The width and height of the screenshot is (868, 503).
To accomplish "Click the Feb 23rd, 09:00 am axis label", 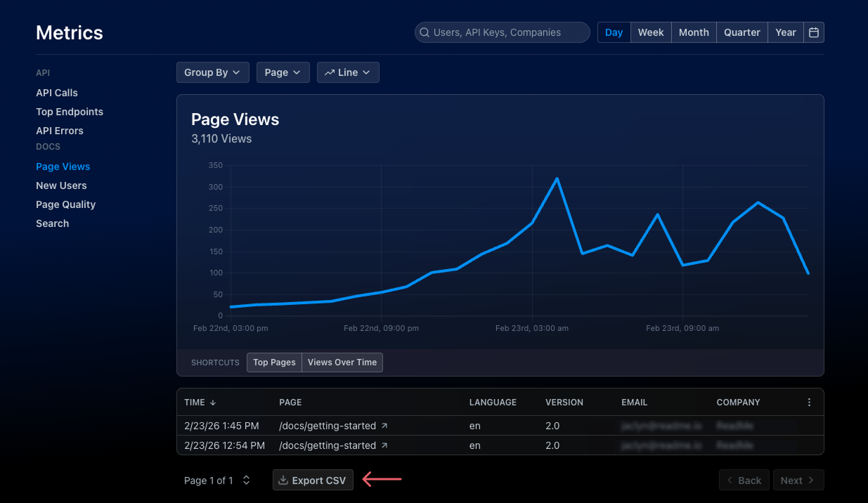I will [682, 328].
